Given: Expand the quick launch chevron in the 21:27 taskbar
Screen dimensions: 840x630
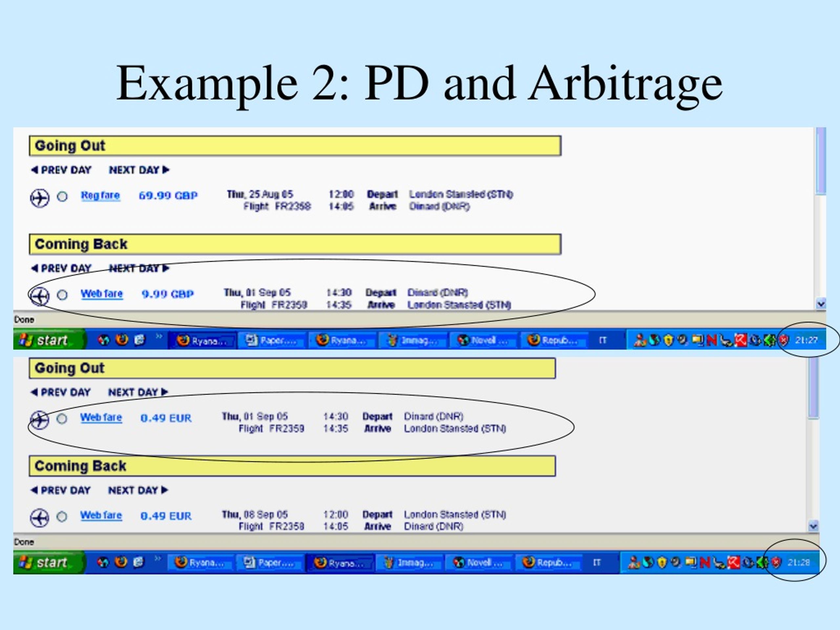Looking at the screenshot, I should (x=159, y=336).
